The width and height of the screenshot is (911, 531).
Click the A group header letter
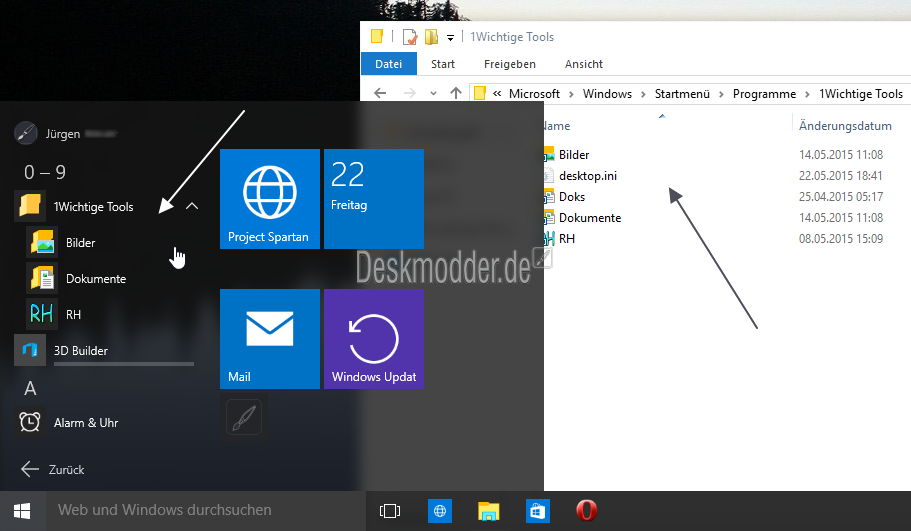click(x=30, y=388)
